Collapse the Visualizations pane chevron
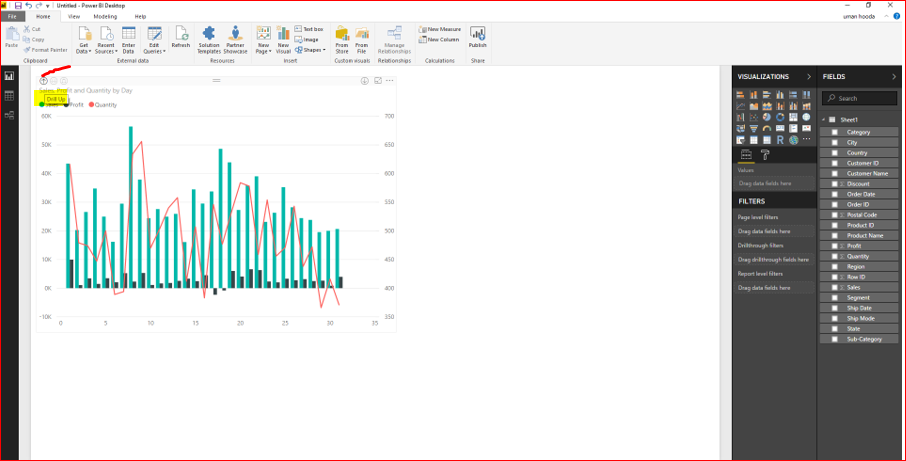906x461 pixels. [x=808, y=76]
